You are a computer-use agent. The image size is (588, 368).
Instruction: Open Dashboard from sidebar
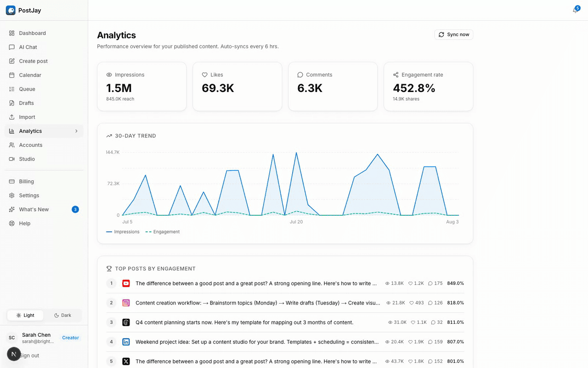point(44,33)
